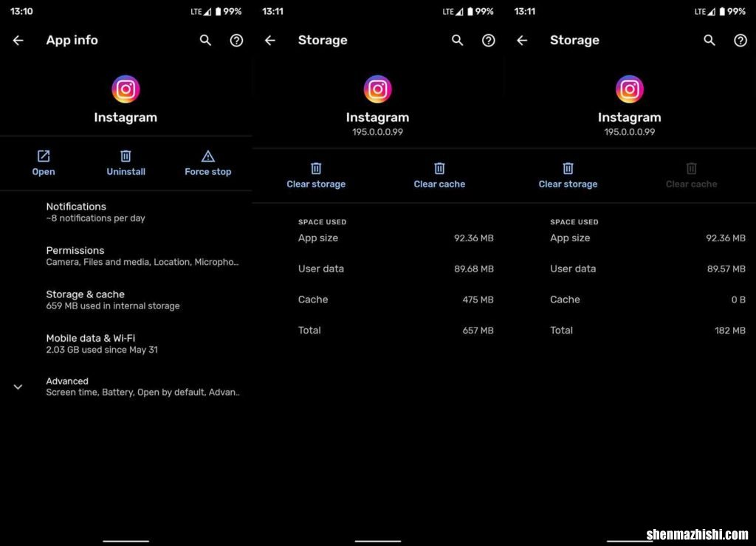Clear storage on 182 MB Storage screen
Image resolution: width=756 pixels, height=546 pixels.
pos(568,176)
